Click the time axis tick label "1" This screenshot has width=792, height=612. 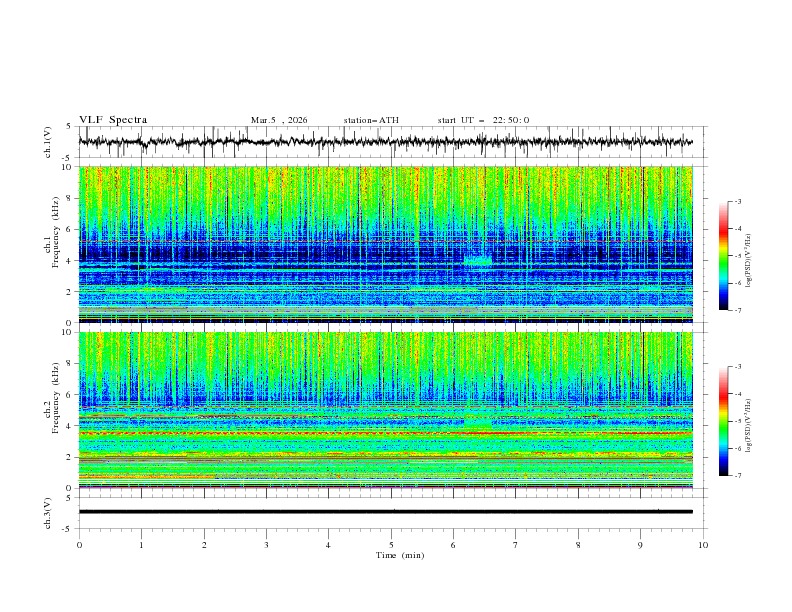click(141, 545)
